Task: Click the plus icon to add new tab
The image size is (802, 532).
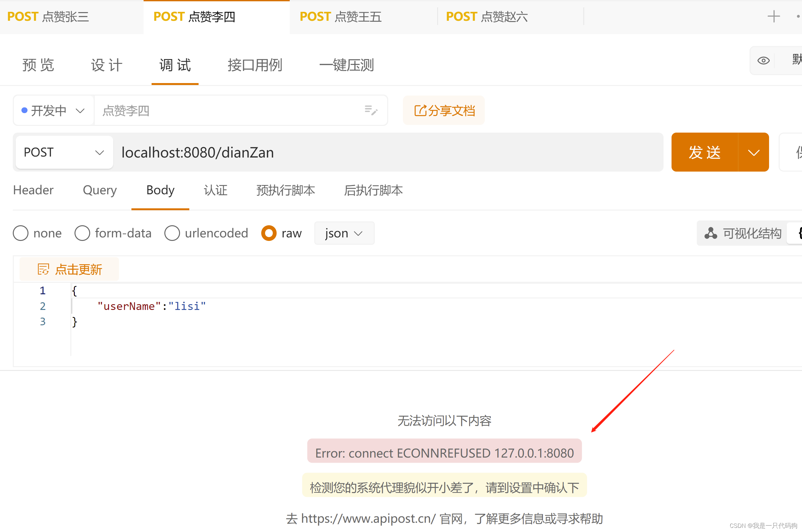Action: tap(774, 16)
